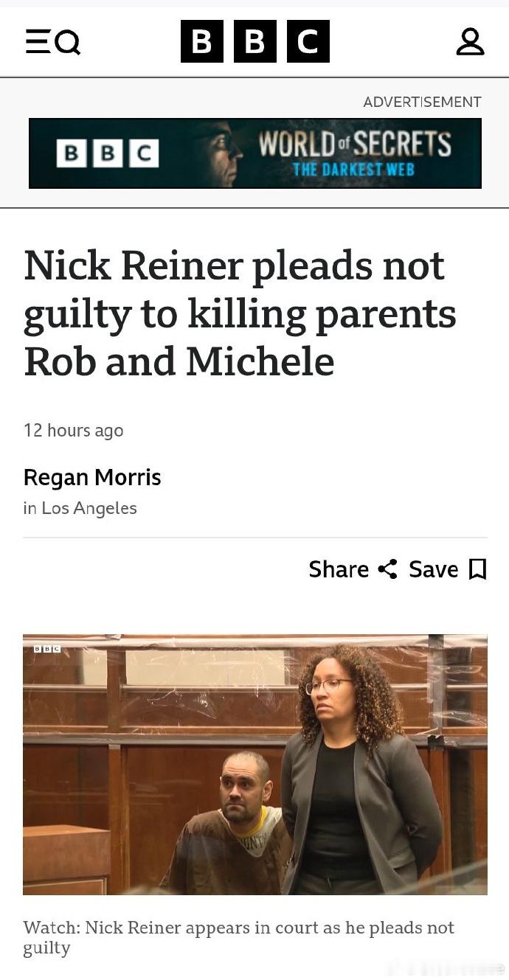Play the Nick Reiner court video
This screenshot has height=980, width=509.
255,765
